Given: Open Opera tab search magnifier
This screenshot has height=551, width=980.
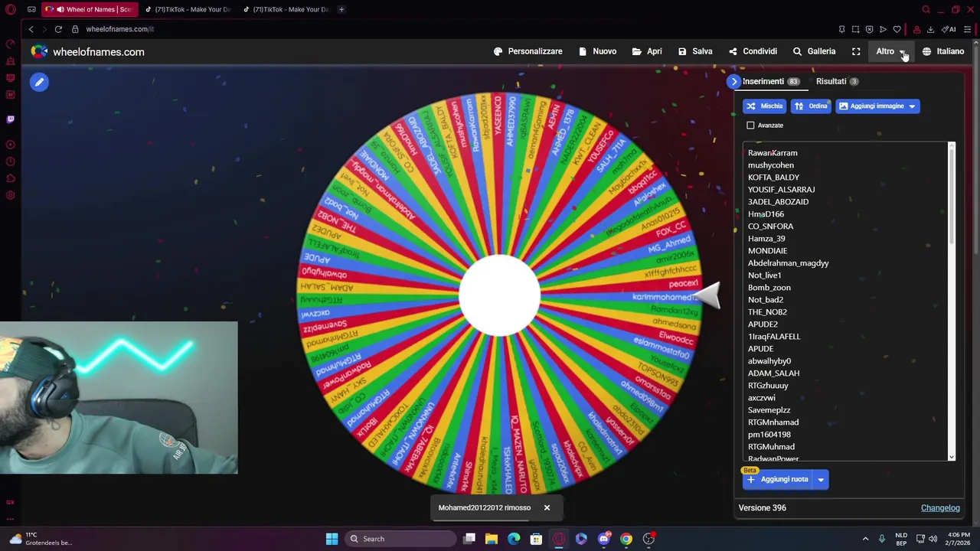Looking at the screenshot, I should [x=926, y=9].
